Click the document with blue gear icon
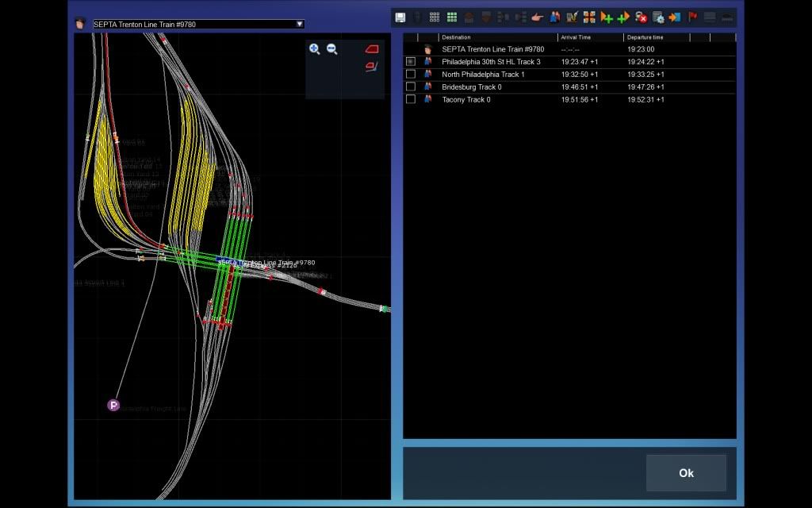812x508 pixels. click(x=658, y=17)
